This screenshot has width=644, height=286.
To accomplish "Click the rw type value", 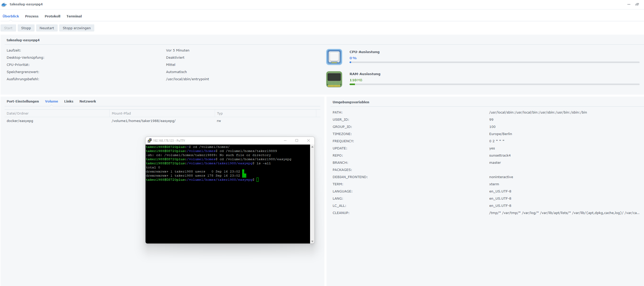I will point(219,121).
